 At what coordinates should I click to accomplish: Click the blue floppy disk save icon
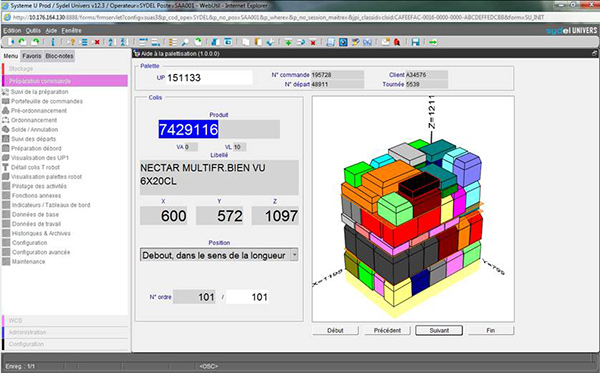[x=415, y=42]
